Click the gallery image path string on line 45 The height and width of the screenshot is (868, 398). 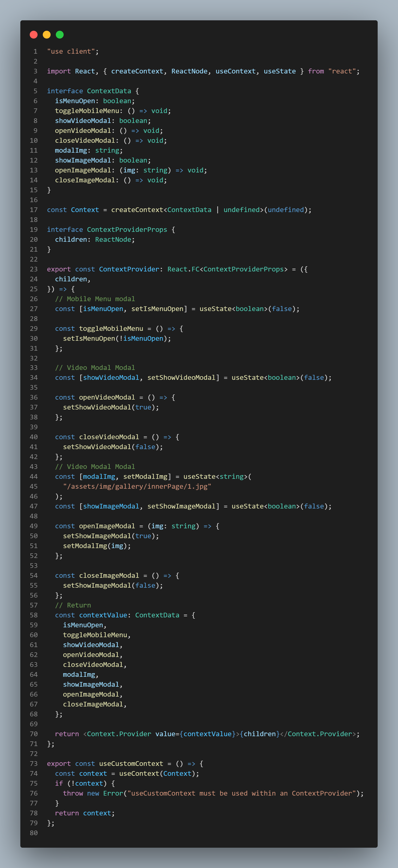tap(137, 487)
